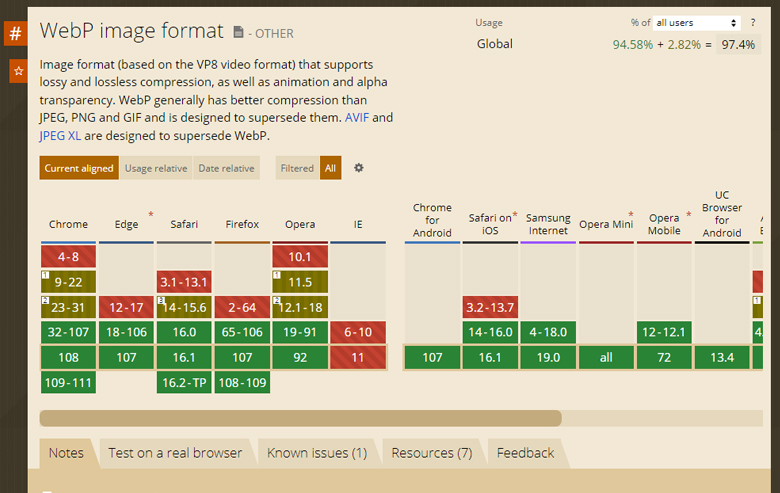Select the Filtered option
The width and height of the screenshot is (780, 493).
(297, 168)
